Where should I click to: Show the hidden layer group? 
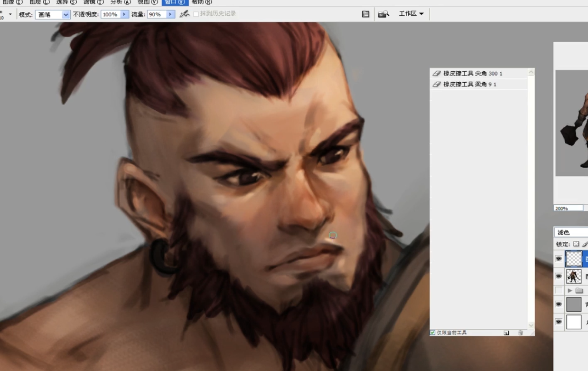(x=559, y=290)
